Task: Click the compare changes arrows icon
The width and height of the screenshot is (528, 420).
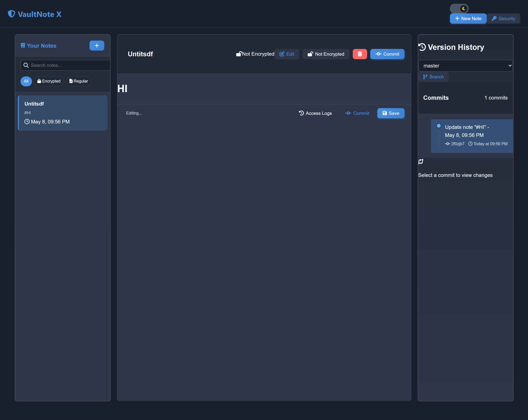Action: [421, 162]
